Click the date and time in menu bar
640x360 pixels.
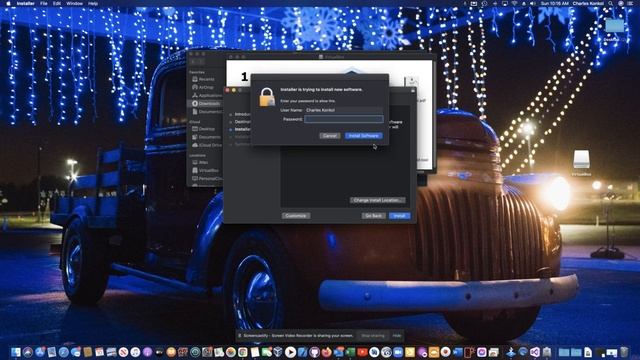coord(554,3)
